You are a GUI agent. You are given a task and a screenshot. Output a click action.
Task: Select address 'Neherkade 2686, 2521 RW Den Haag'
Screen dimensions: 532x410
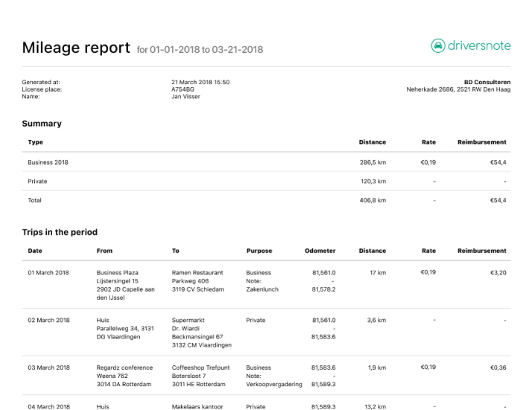click(458, 89)
